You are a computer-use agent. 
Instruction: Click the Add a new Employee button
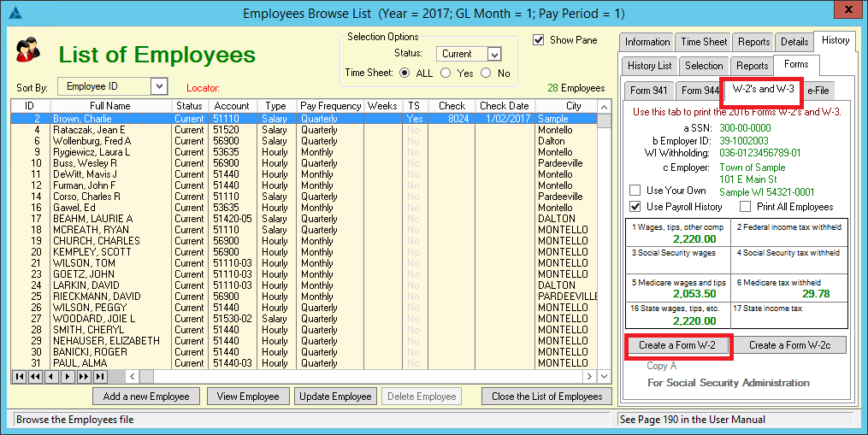(x=146, y=397)
